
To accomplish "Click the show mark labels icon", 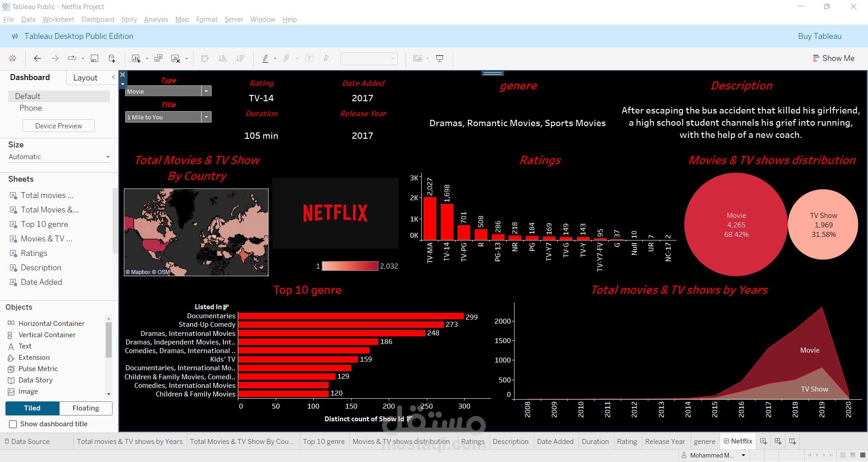I will tap(309, 58).
